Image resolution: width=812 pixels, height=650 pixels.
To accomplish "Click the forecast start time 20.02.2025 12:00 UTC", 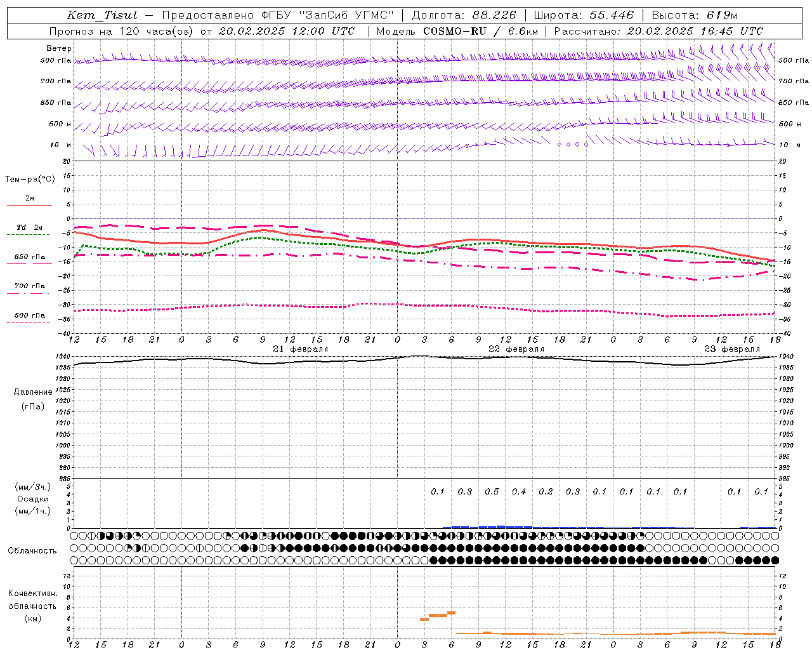I will 287,31.
